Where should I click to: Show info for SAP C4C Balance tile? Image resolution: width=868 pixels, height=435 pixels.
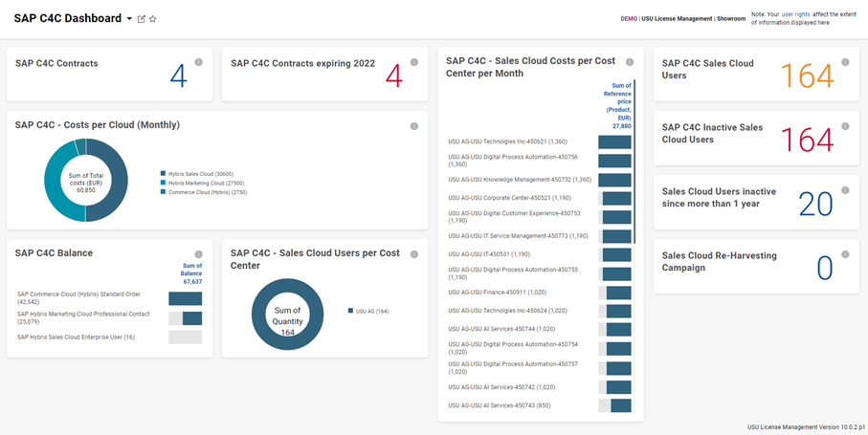pyautogui.click(x=199, y=254)
